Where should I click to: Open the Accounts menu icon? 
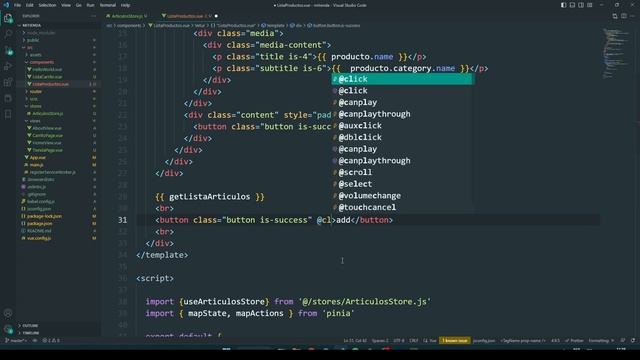[8, 313]
